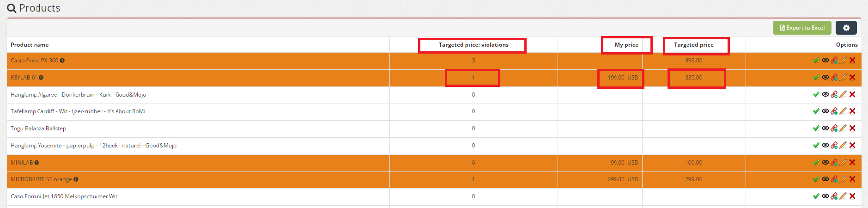Sort by Product name column header
The height and width of the screenshot is (208, 868).
30,45
